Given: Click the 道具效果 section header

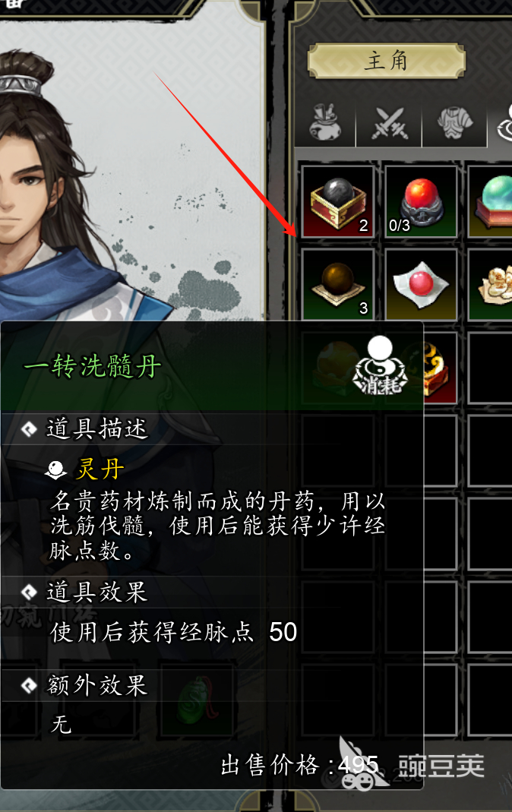Looking at the screenshot, I should [96, 592].
